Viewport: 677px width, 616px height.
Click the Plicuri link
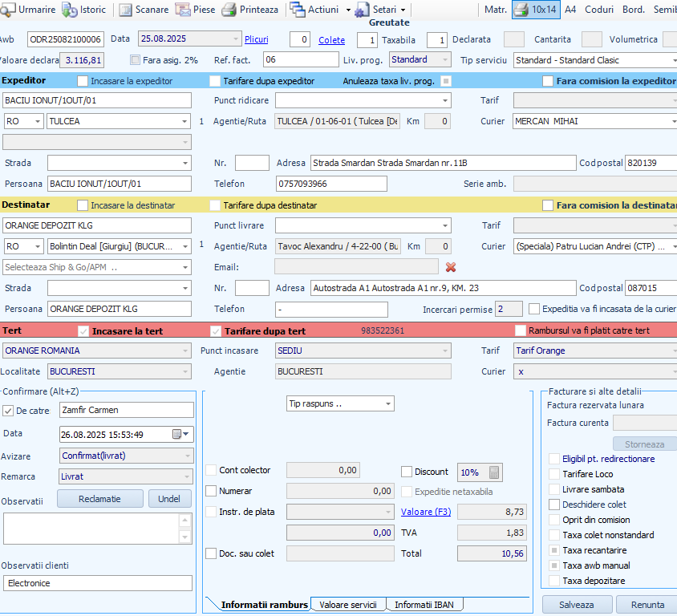pos(257,39)
